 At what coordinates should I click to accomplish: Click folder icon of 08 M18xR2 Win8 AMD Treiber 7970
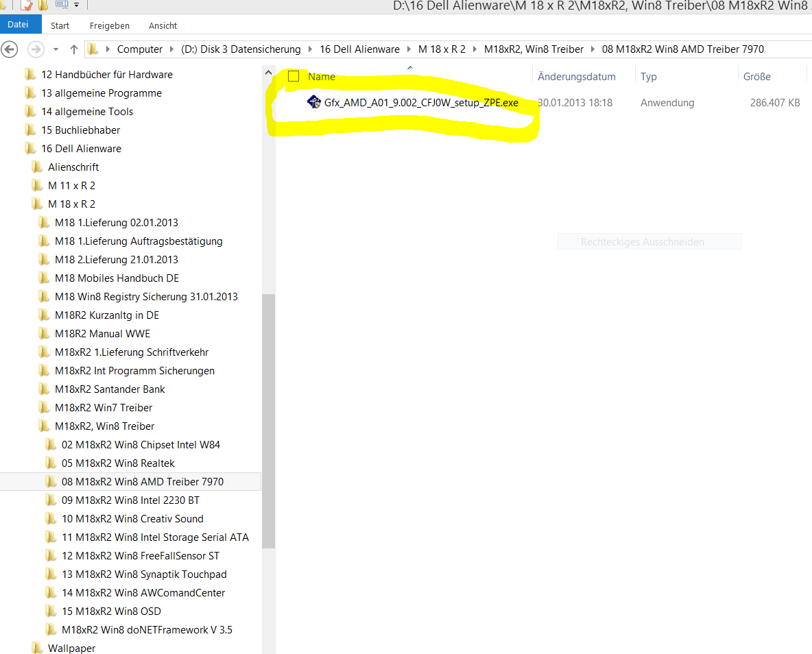tap(50, 482)
